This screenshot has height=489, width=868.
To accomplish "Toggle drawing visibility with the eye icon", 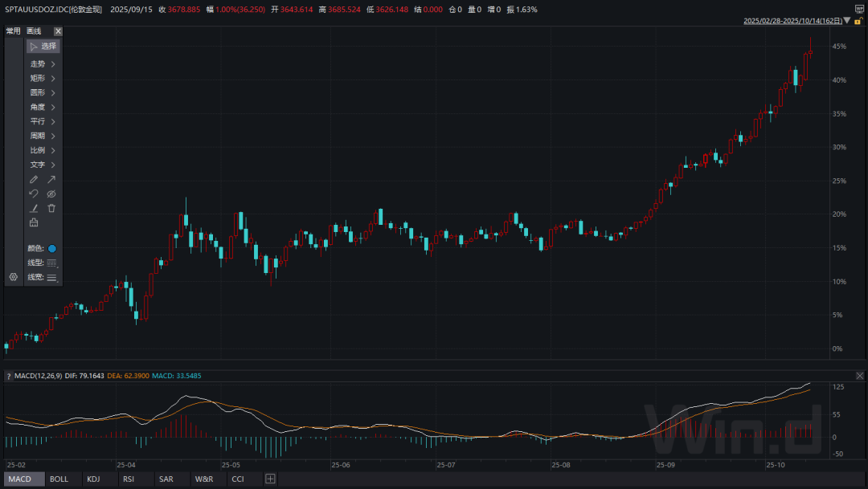I will tap(51, 194).
